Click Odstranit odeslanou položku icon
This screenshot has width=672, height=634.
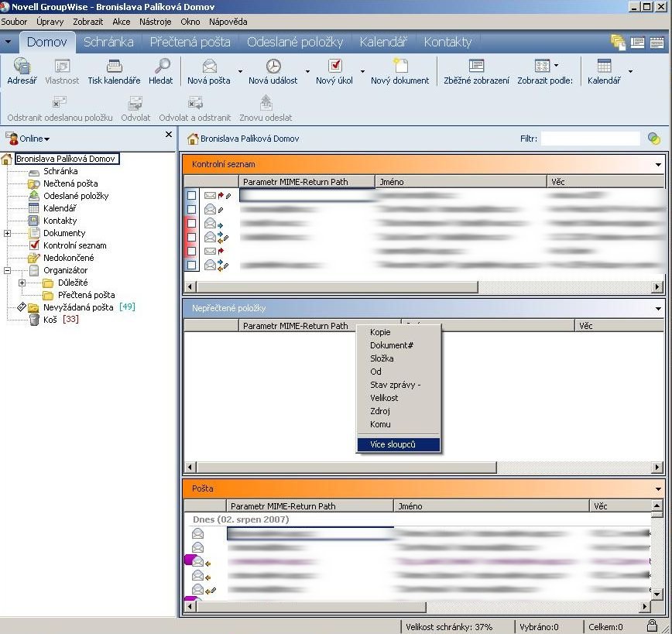click(x=60, y=103)
